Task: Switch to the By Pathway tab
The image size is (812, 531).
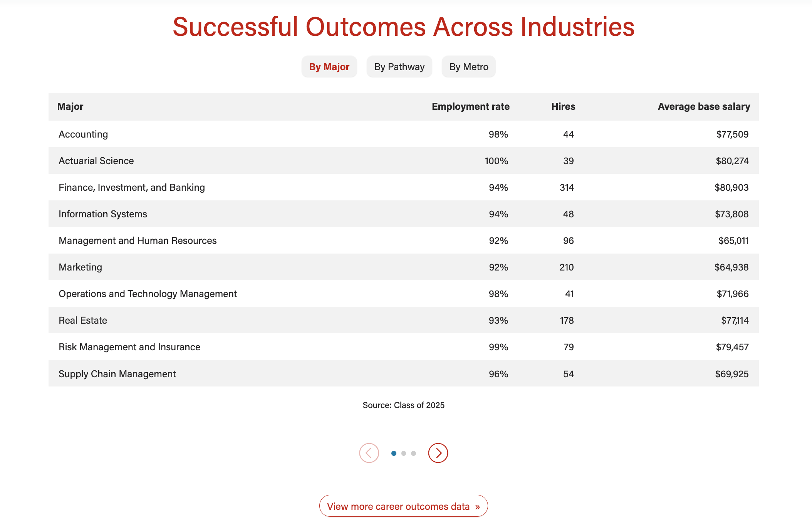Action: 399,67
